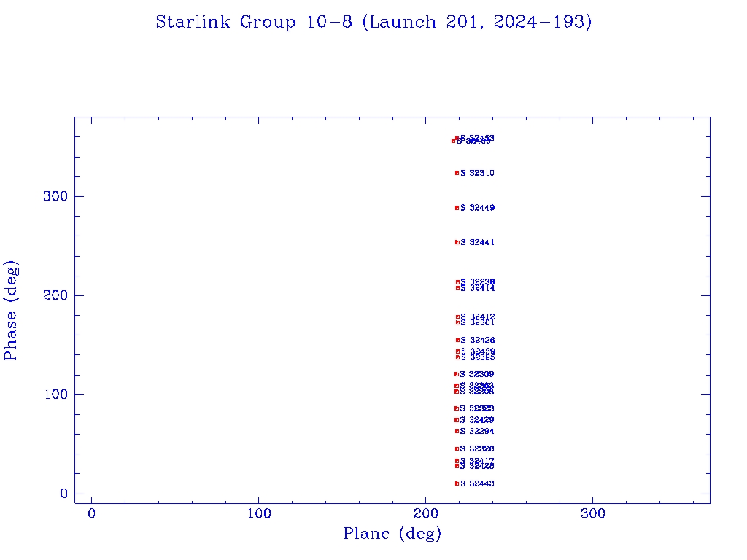Click the "200" tick label on Plane axis
Image resolution: width=747 pixels, height=560 pixels.
(425, 513)
